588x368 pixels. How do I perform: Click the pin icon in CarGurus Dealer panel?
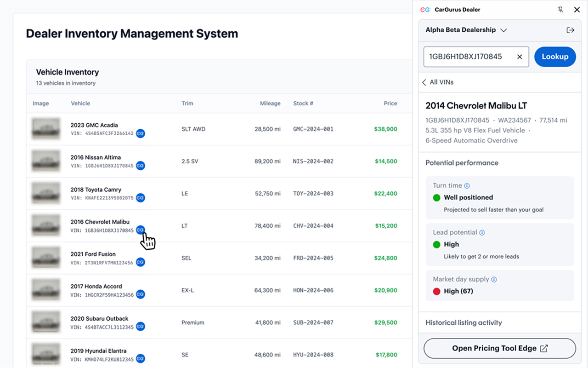(560, 10)
